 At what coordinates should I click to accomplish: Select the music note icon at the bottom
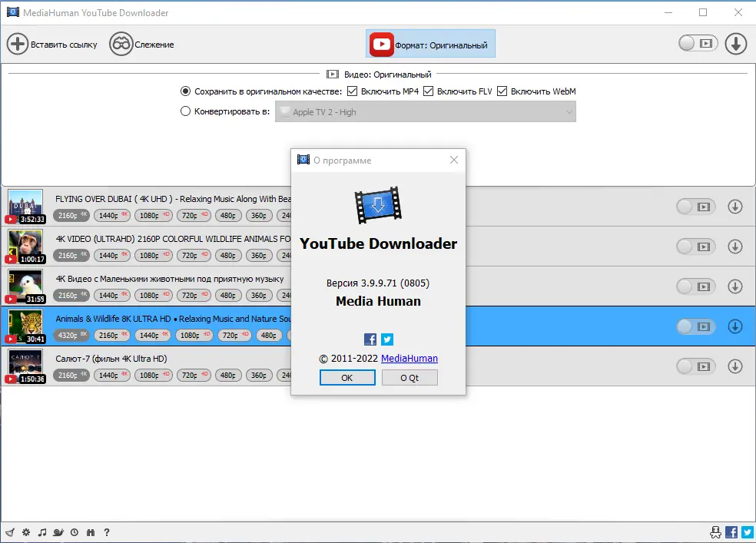(x=42, y=532)
